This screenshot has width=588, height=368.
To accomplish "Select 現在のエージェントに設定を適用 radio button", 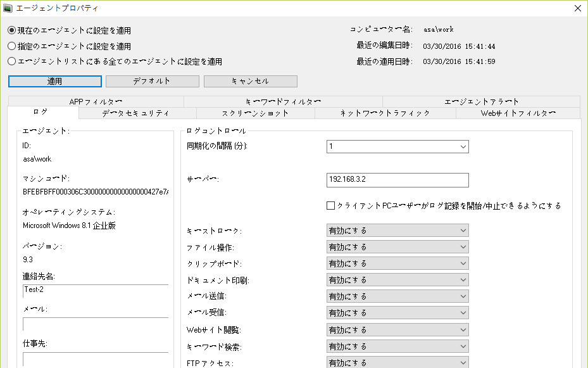I will pos(12,30).
